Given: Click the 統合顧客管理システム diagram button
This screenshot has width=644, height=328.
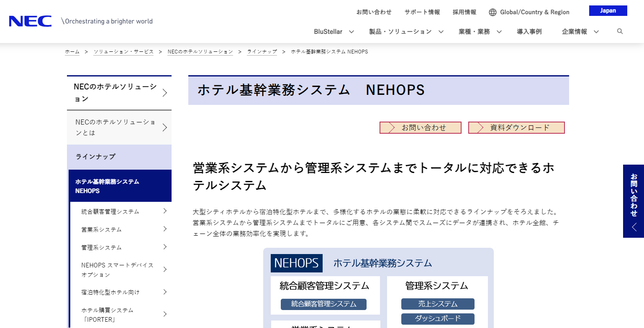Looking at the screenshot, I should click(x=323, y=304).
